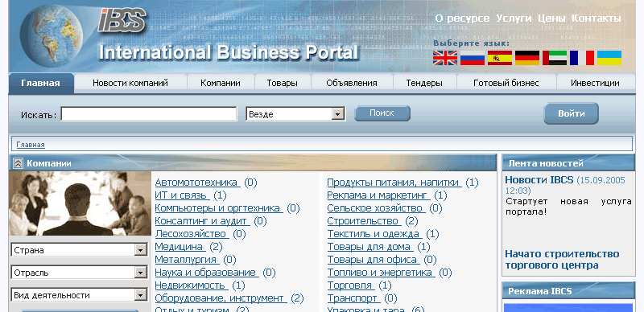Open the Тендеры tab
The image size is (644, 312).
click(x=424, y=83)
